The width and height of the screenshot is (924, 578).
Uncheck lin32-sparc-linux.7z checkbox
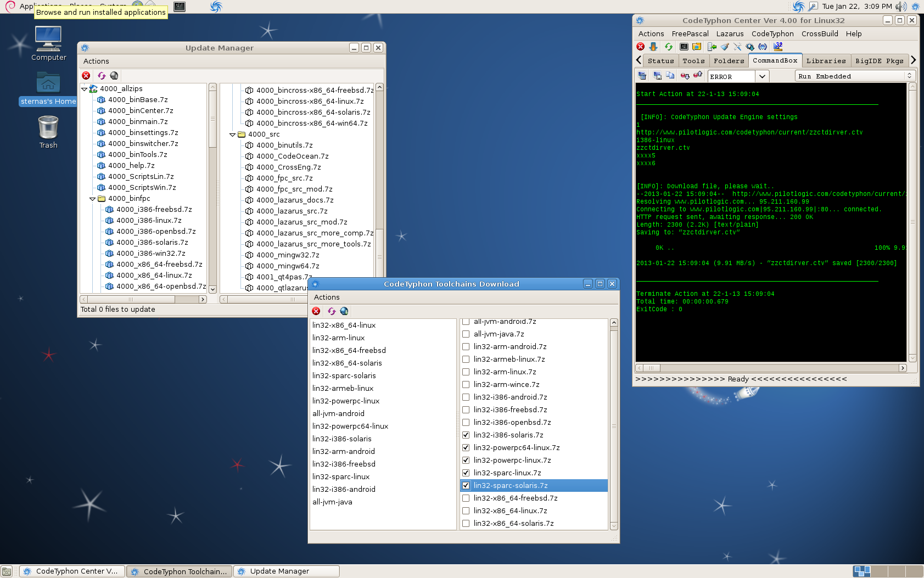pyautogui.click(x=466, y=473)
